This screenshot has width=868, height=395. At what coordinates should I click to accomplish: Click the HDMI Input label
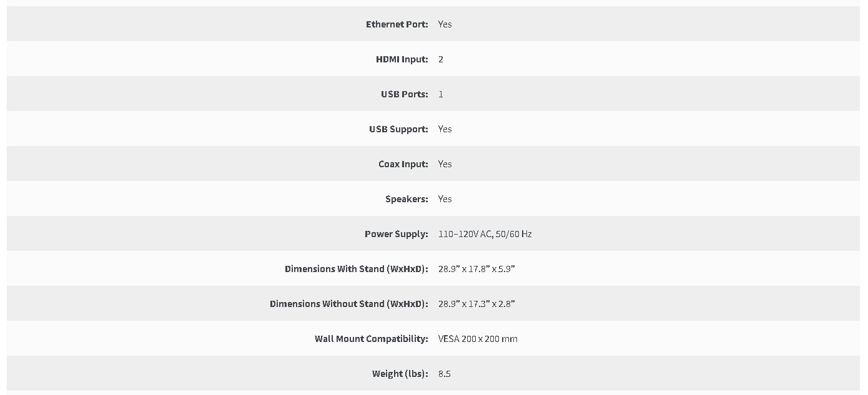[x=402, y=59]
